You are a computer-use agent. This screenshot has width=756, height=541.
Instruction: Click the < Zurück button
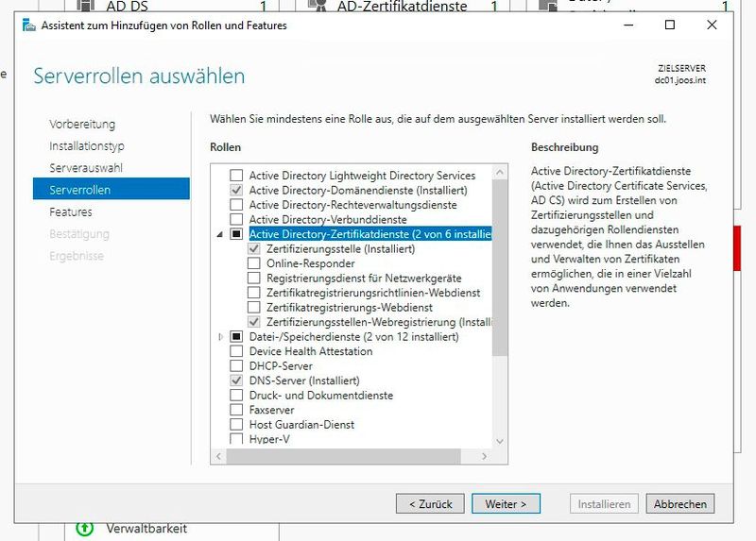click(430, 504)
